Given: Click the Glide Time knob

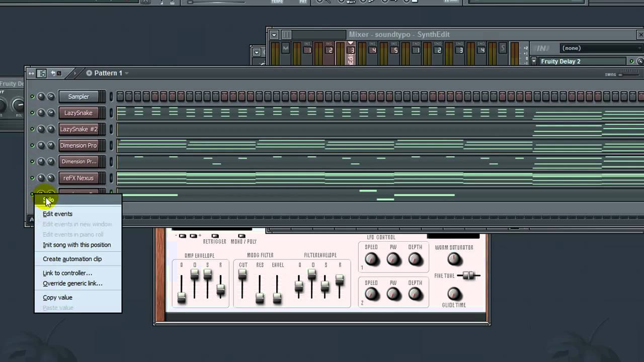Looking at the screenshot, I should tap(454, 294).
